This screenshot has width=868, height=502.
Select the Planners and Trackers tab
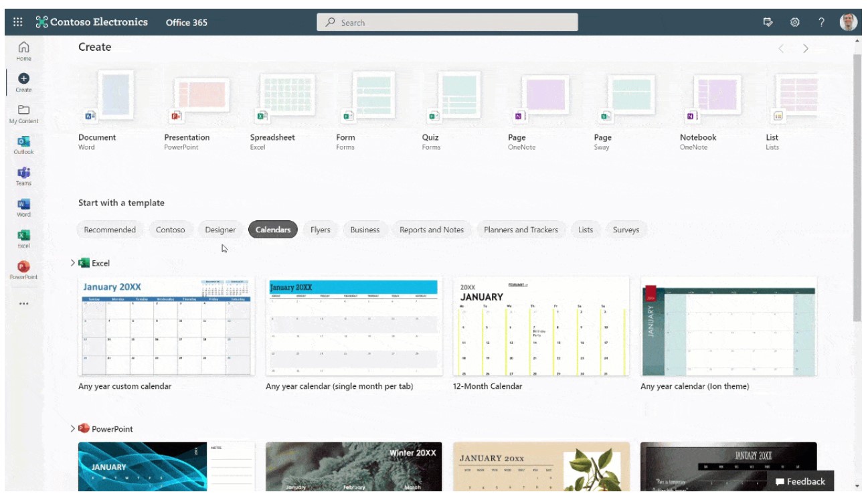click(521, 230)
